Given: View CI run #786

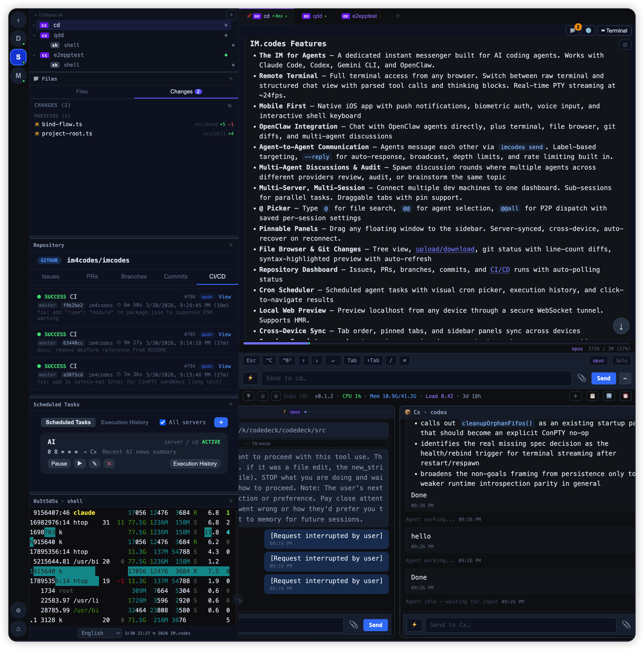Looking at the screenshot, I should point(224,296).
